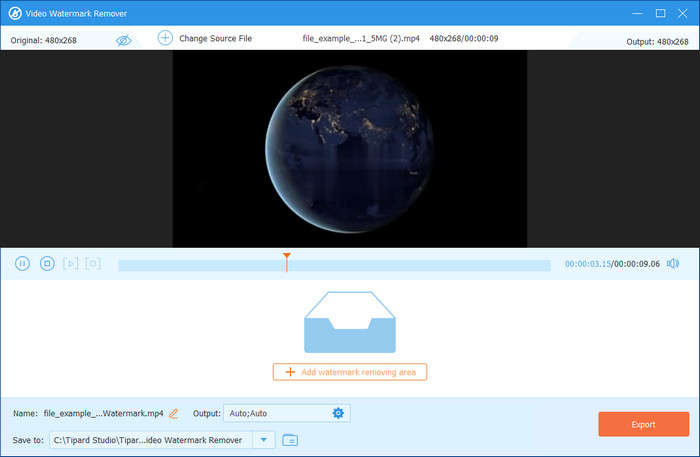Minimize the Video Watermark Remover window
Image resolution: width=700 pixels, height=457 pixels.
point(638,13)
